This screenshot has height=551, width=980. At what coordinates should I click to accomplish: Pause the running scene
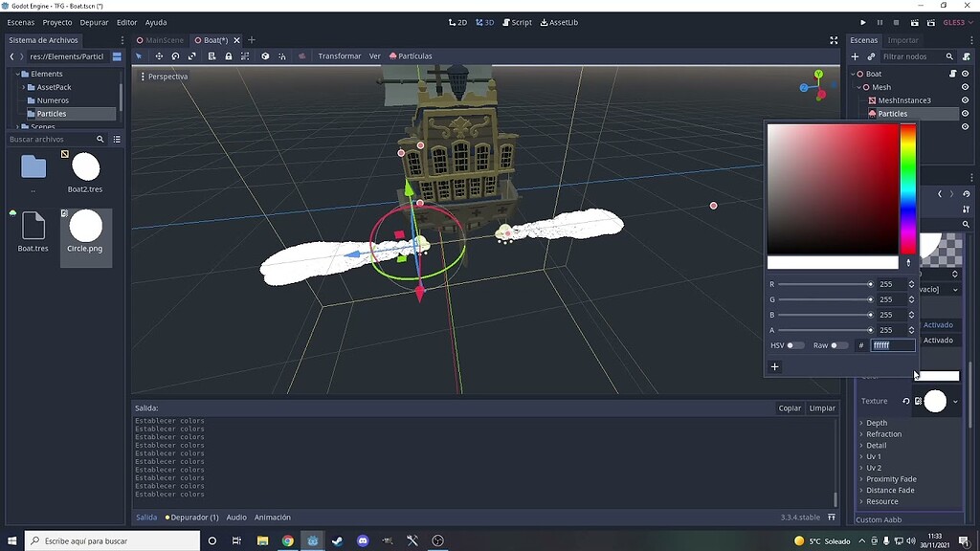click(x=880, y=23)
